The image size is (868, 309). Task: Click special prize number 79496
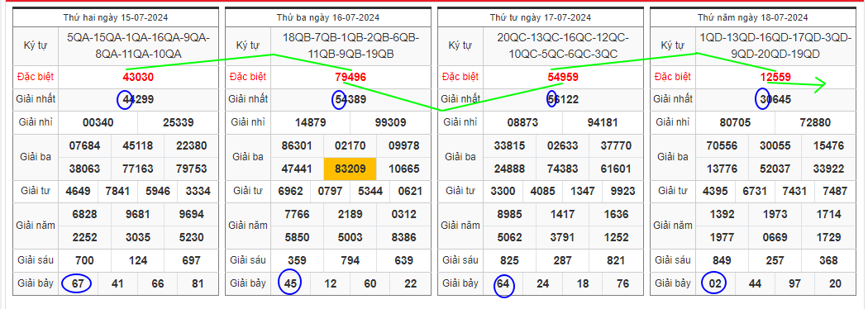(351, 78)
